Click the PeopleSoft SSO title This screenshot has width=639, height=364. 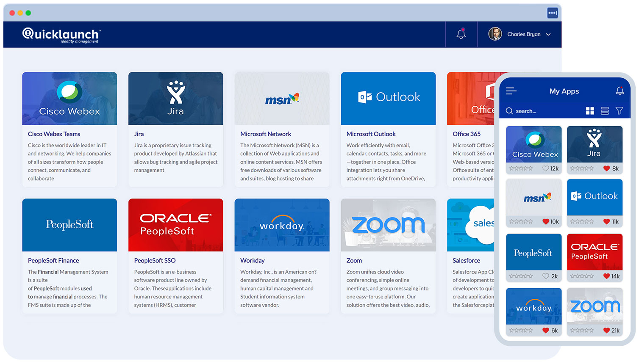pyautogui.click(x=155, y=260)
